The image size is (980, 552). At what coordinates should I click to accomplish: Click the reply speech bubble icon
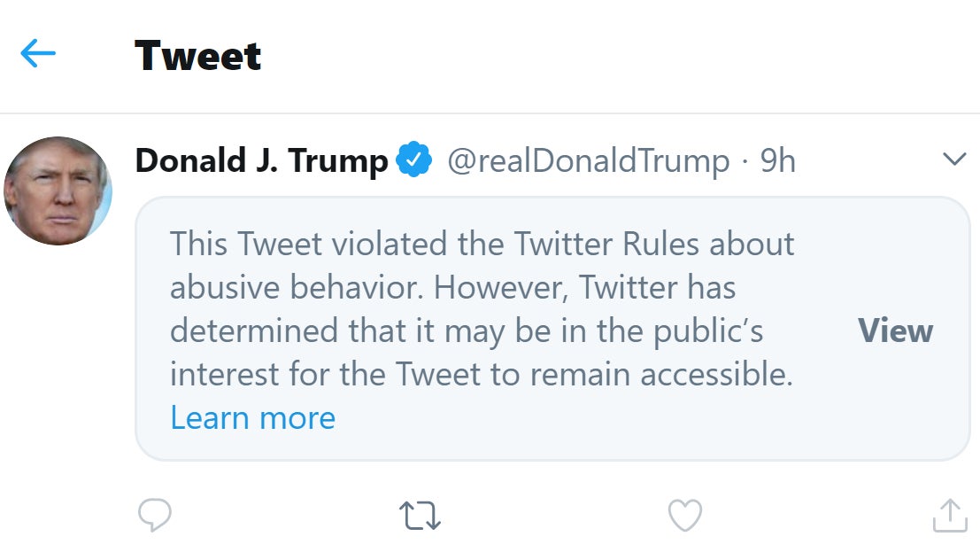pyautogui.click(x=155, y=515)
